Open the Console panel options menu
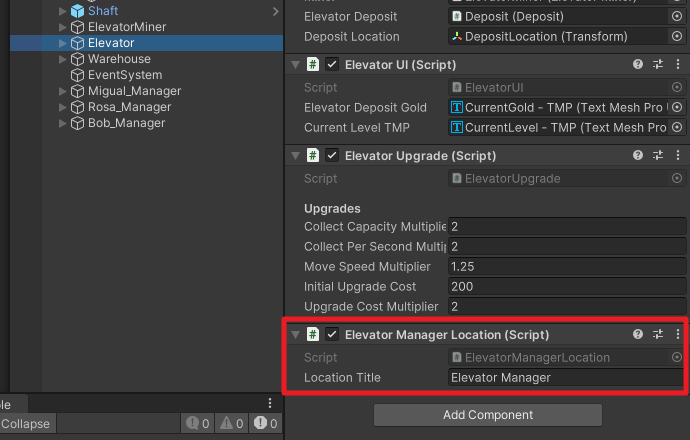The width and height of the screenshot is (690, 440). click(x=270, y=403)
